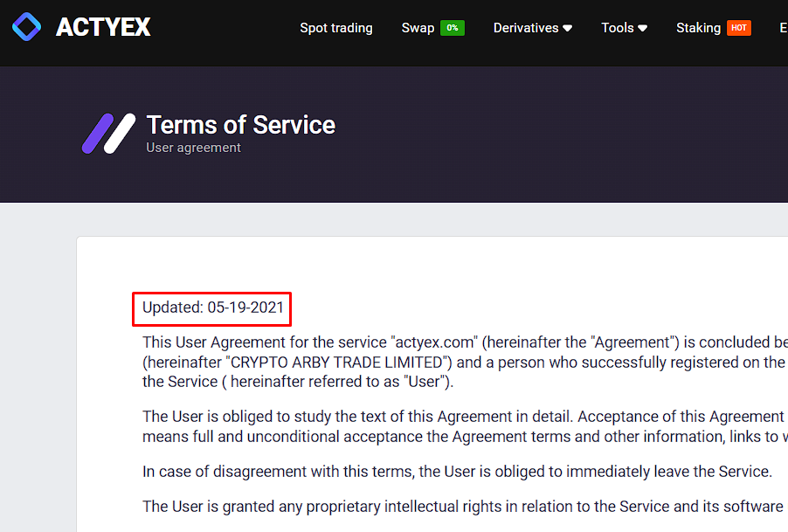This screenshot has width=788, height=532.
Task: Expand the arrow next to Tools
Action: [x=643, y=28]
